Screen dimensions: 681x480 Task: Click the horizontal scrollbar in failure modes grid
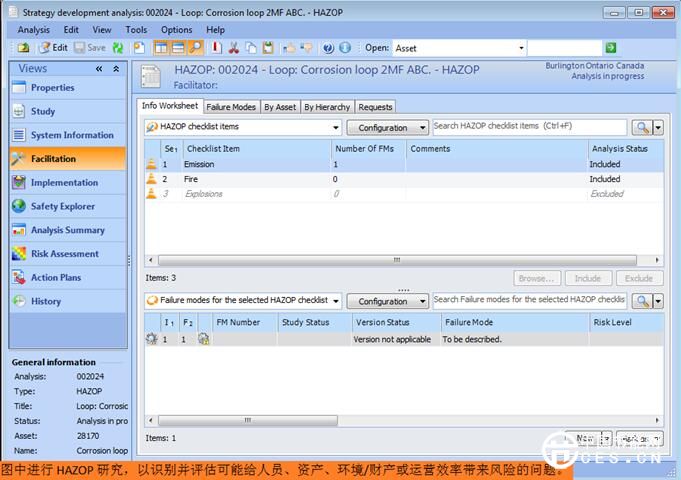(x=400, y=422)
